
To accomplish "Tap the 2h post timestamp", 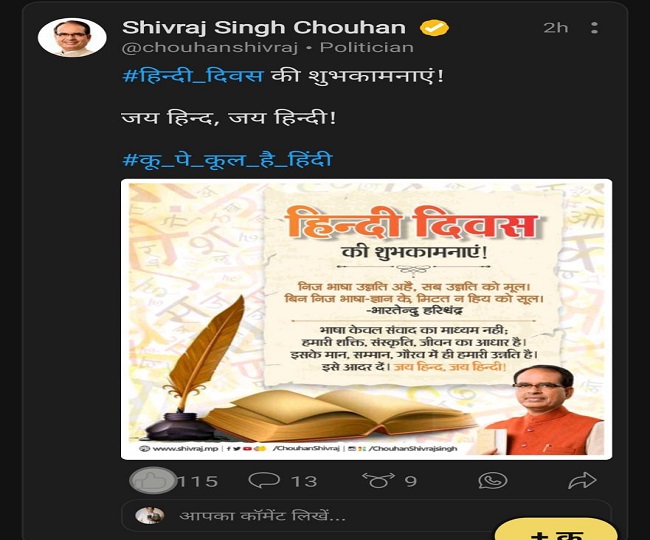I will [x=556, y=27].
